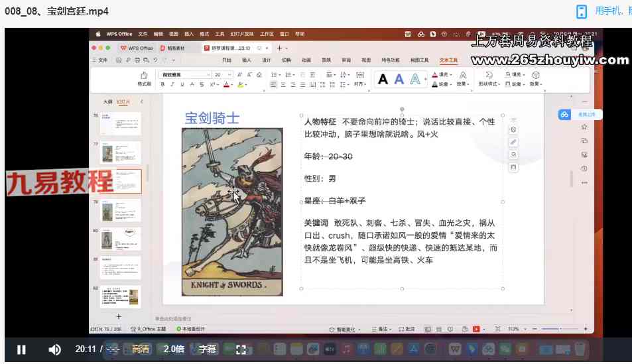Click the Bold B formatting icon
Image resolution: width=632 pixels, height=364 pixels.
coord(162,85)
